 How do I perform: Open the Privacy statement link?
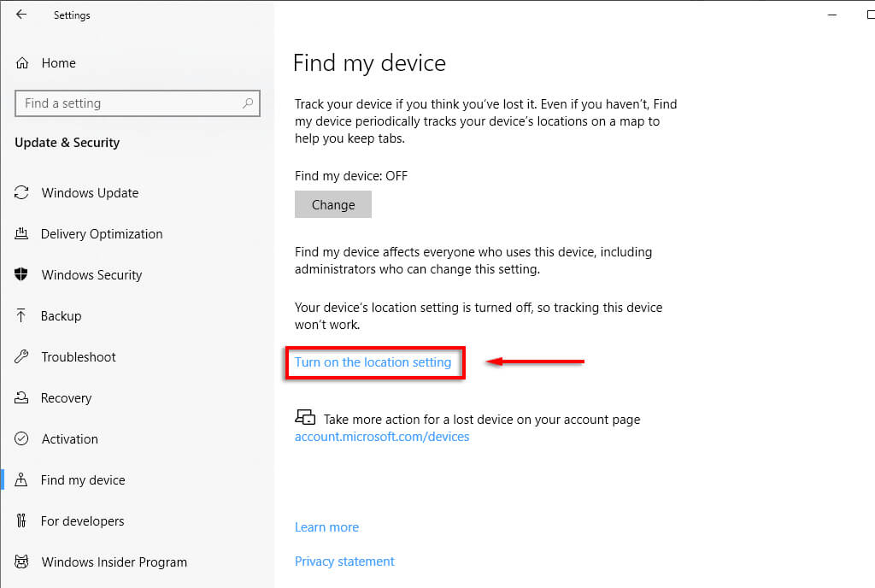click(344, 562)
